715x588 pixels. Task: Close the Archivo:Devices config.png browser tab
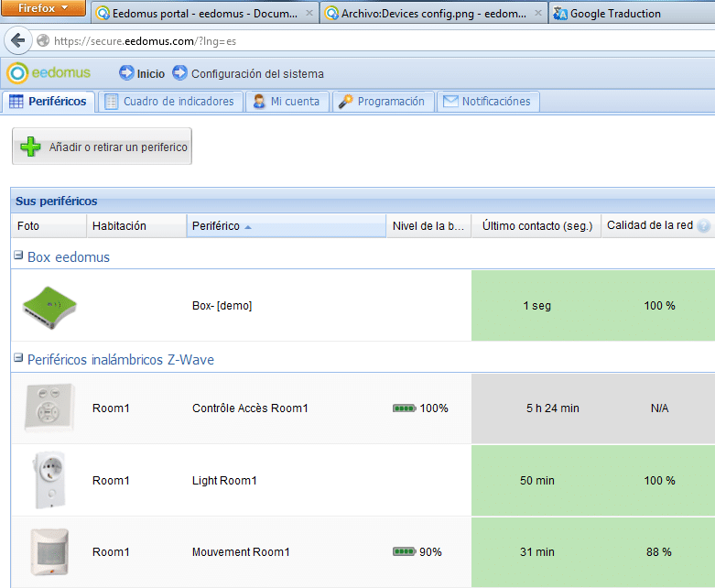pyautogui.click(x=538, y=13)
